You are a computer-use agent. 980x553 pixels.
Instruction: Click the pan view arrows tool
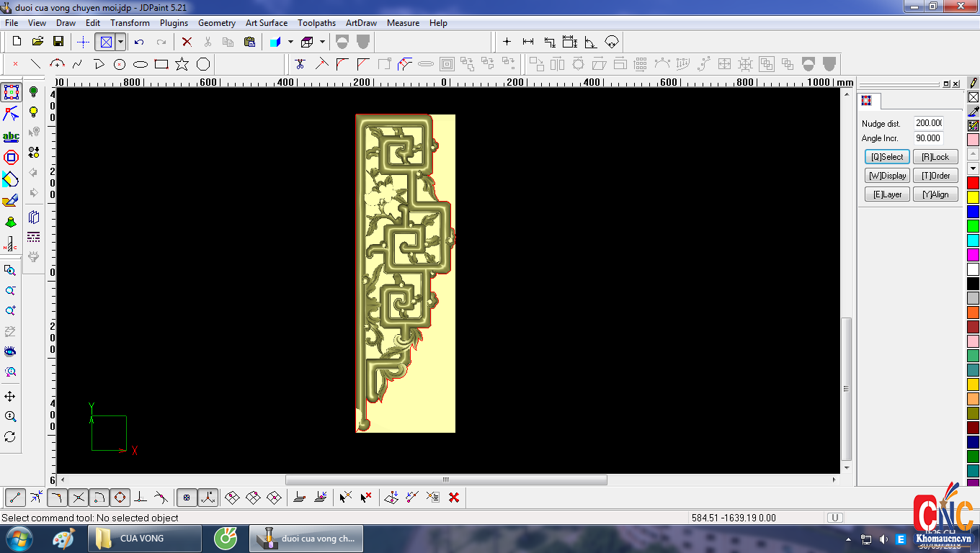[10, 397]
